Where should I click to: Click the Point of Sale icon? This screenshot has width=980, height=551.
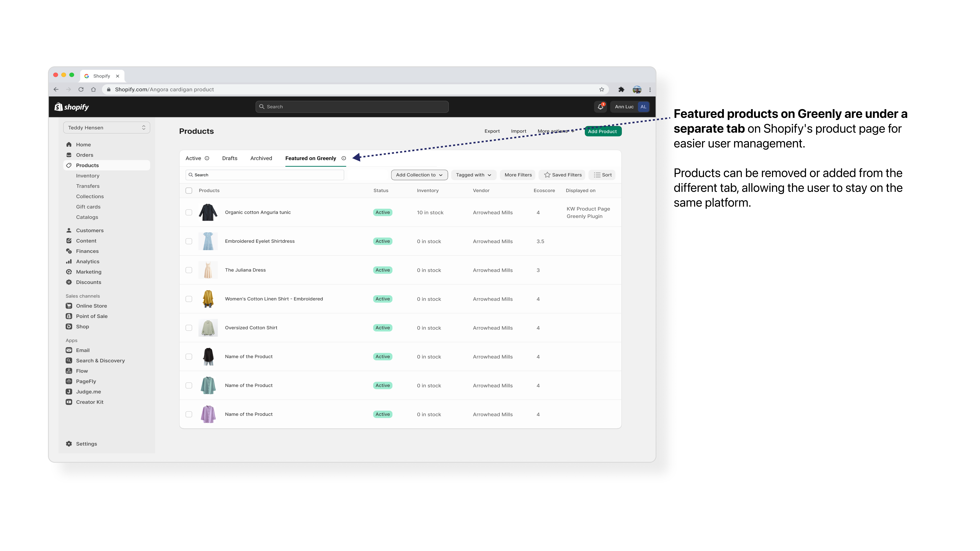69,316
